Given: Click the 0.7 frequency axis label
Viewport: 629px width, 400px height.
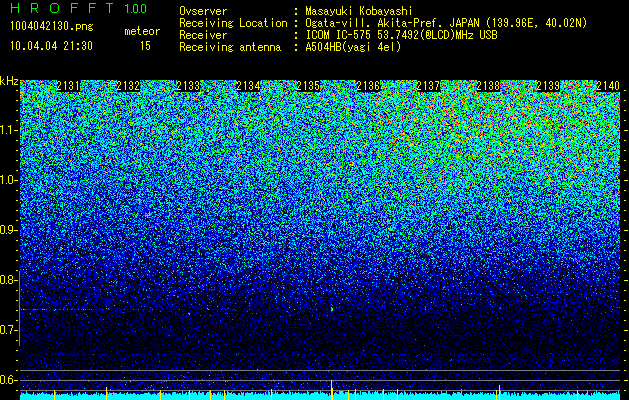Looking at the screenshot, I should [x=8, y=330].
